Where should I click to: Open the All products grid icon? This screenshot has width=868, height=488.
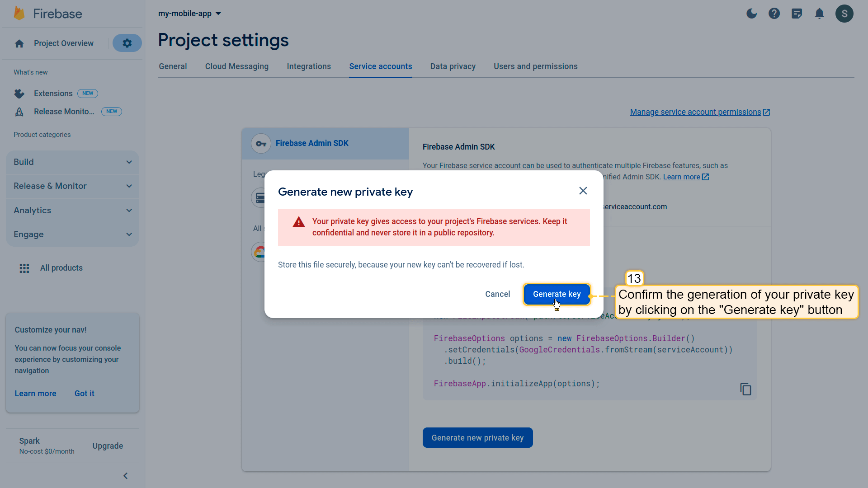point(24,268)
